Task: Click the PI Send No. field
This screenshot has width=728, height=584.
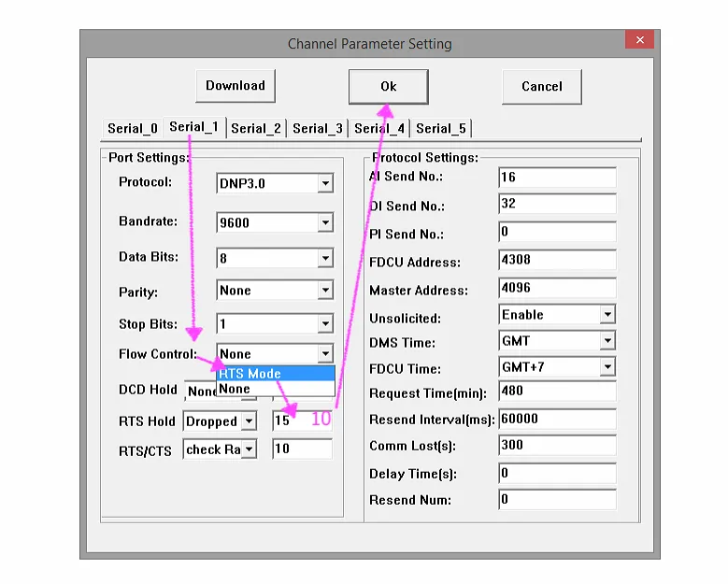Action: point(558,232)
